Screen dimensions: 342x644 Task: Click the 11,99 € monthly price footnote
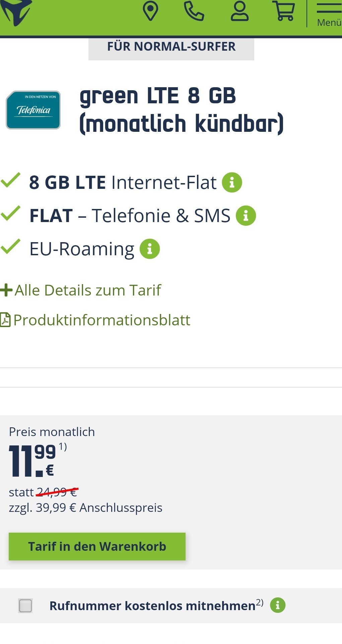[63, 447]
